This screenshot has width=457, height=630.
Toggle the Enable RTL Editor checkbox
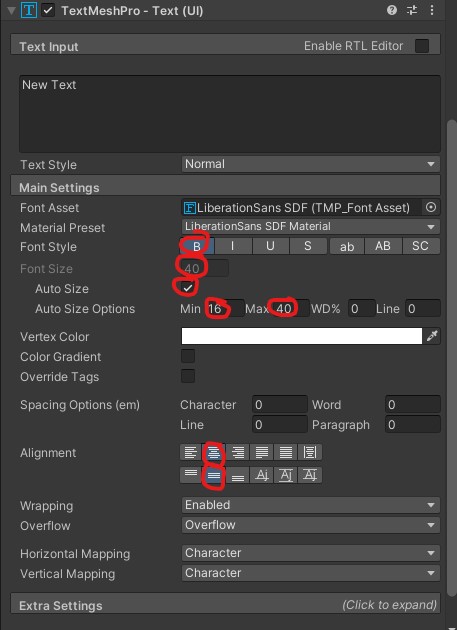[422, 46]
